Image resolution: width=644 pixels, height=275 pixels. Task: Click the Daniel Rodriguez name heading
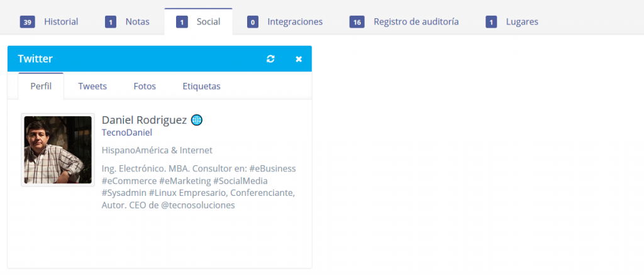click(144, 120)
